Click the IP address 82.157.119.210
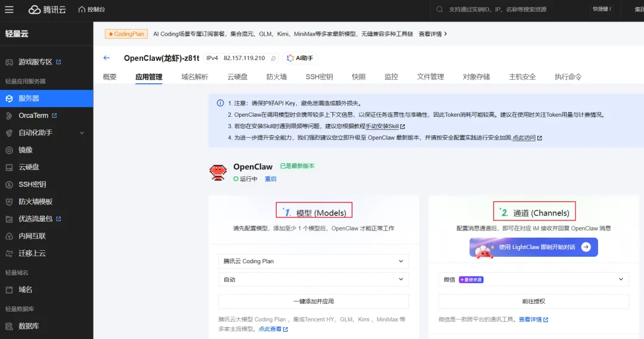 [x=244, y=58]
